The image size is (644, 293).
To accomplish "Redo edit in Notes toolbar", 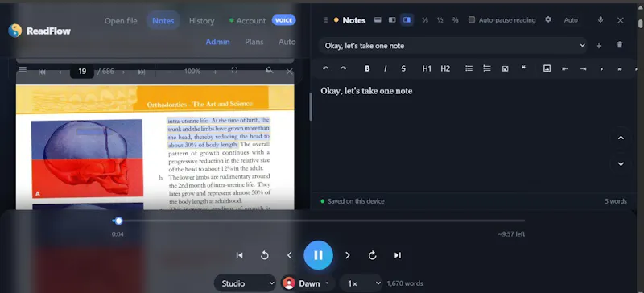I will click(344, 68).
